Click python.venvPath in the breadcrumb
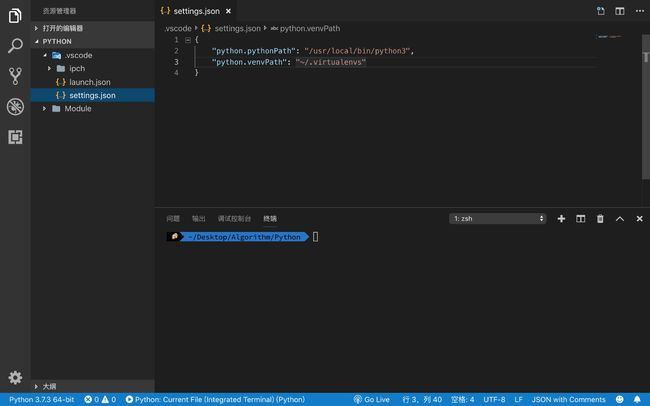The height and width of the screenshot is (406, 650). (310, 28)
